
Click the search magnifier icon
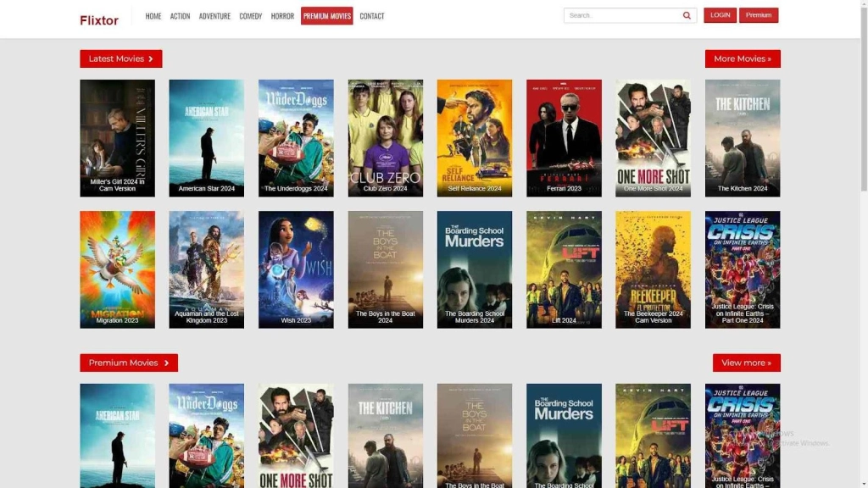687,15
